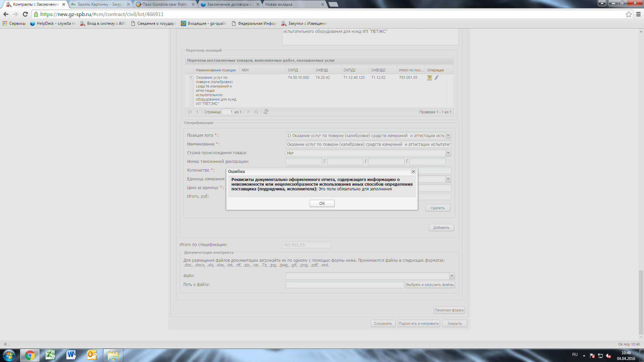
Task: Expand the Файл dropdown
Action: point(452,276)
